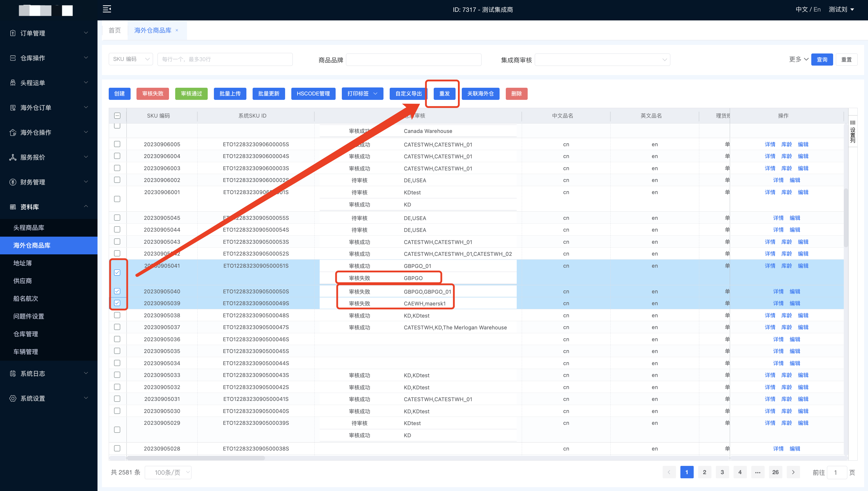This screenshot has width=868, height=491.
Task: Click the 重发 resend button
Action: (x=444, y=93)
